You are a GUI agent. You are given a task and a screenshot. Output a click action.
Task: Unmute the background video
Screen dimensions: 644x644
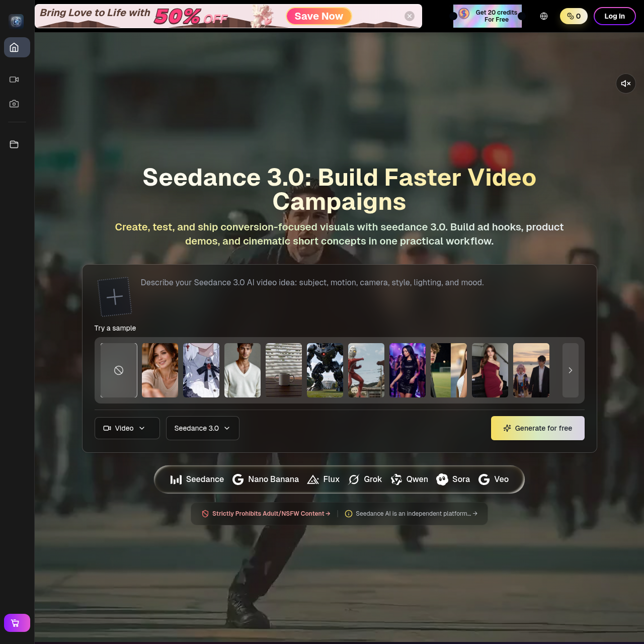625,84
